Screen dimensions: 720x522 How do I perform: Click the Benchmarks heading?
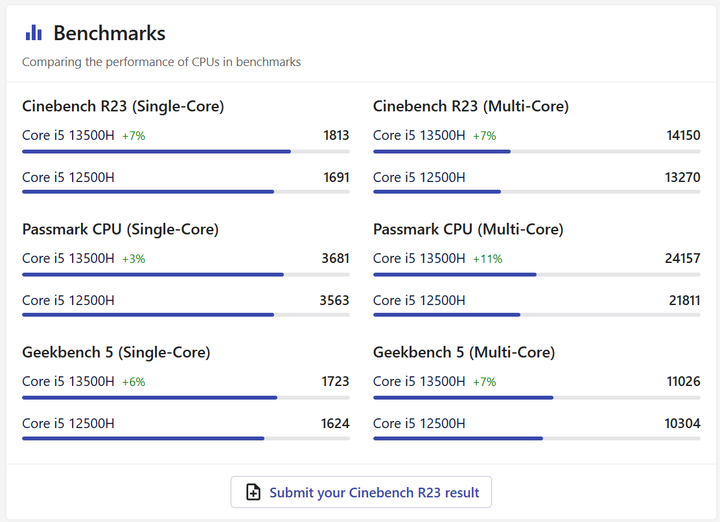[x=109, y=33]
